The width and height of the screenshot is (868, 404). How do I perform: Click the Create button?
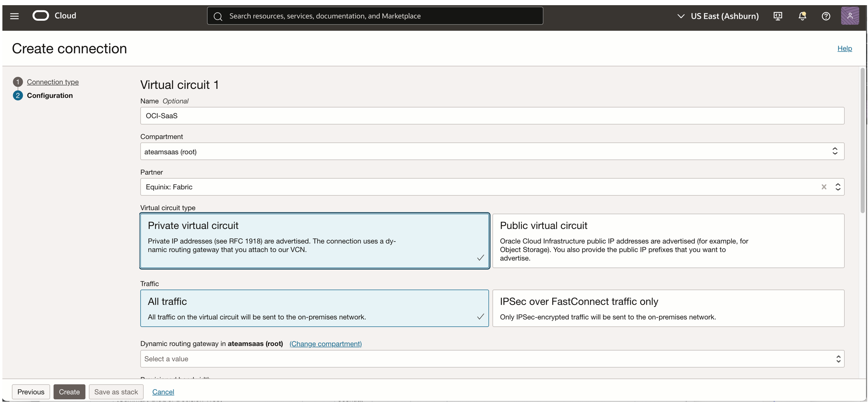[x=69, y=392]
